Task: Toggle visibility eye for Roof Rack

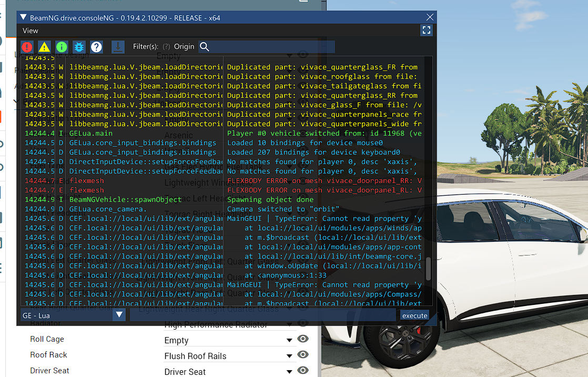Action: tap(303, 354)
